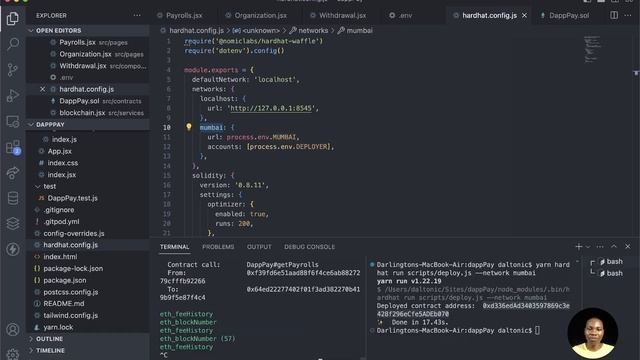Click the lightbulb code action icon
640x360 pixels.
pos(189,127)
